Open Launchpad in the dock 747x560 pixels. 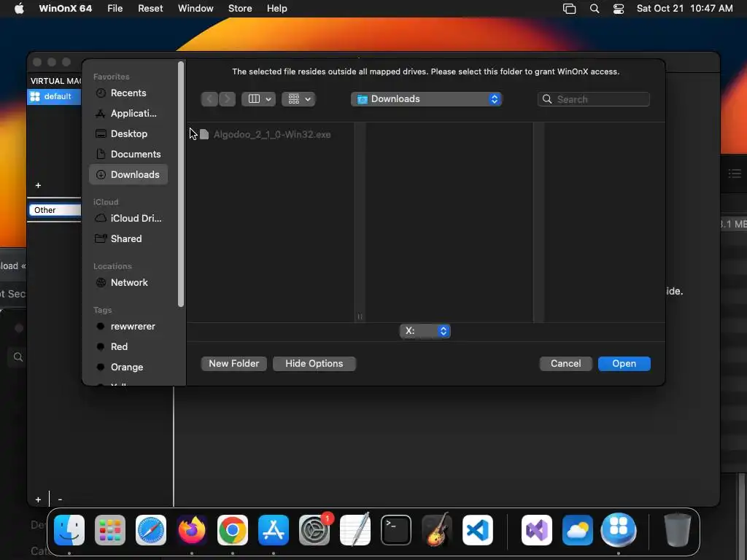tap(110, 530)
